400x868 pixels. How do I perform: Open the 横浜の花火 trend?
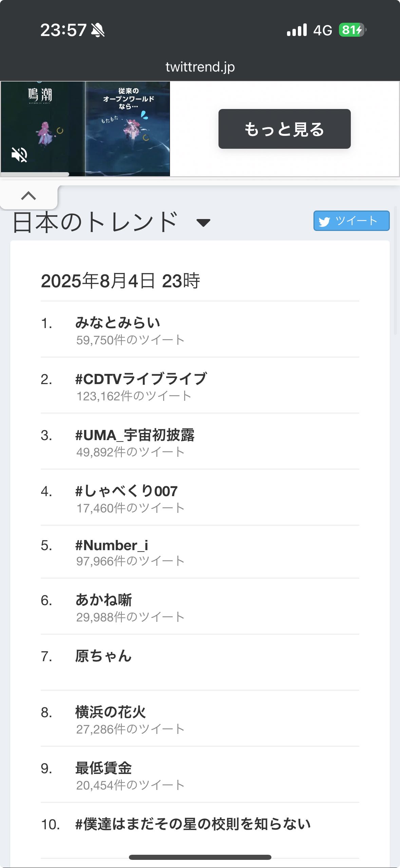tap(110, 712)
